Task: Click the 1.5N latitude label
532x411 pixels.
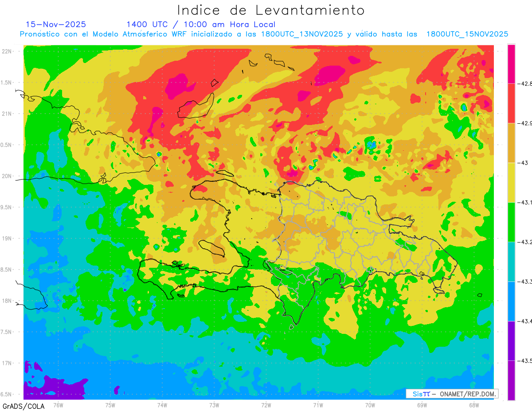Action: [x=7, y=82]
